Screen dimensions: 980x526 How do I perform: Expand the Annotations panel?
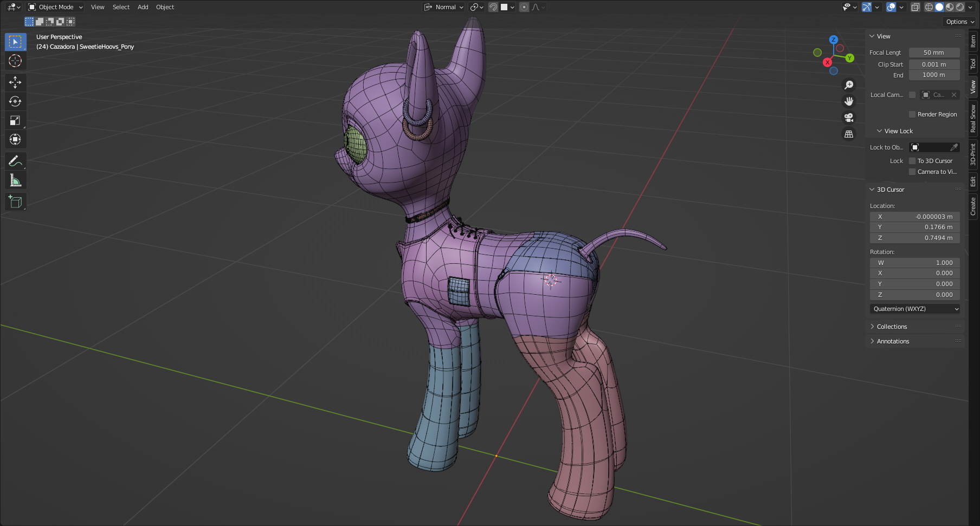(872, 341)
